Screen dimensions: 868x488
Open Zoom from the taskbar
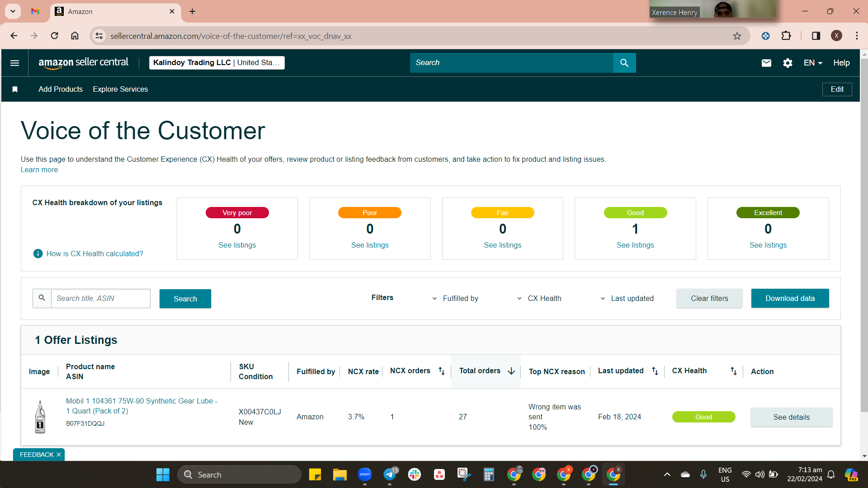tap(364, 474)
